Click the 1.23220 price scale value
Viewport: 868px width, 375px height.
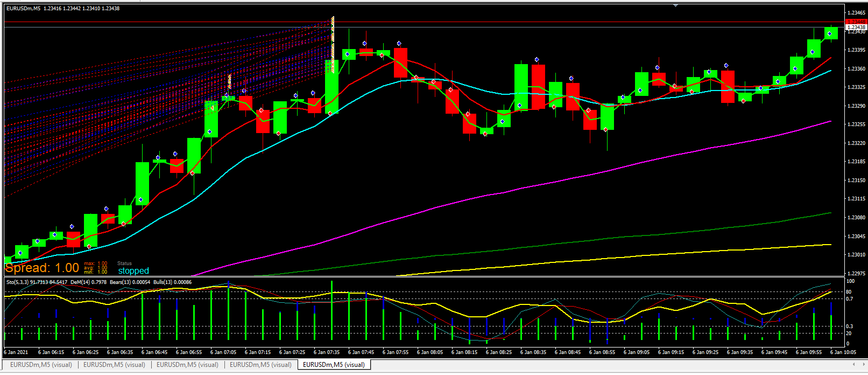[x=856, y=143]
